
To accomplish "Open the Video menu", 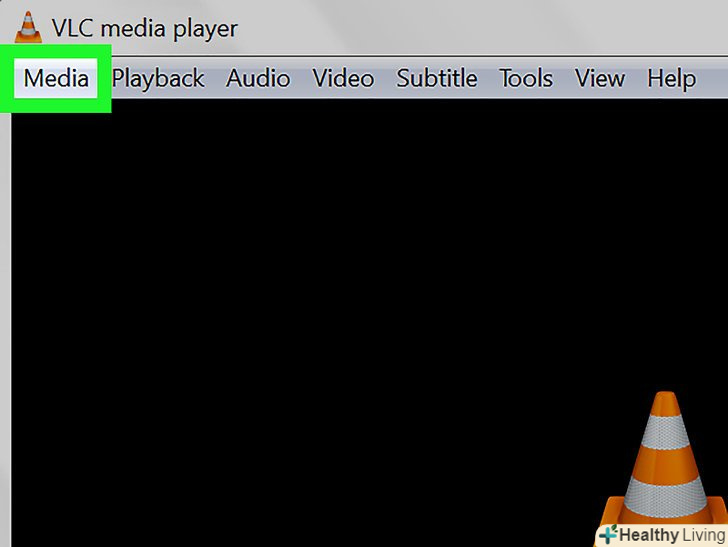I will click(343, 78).
